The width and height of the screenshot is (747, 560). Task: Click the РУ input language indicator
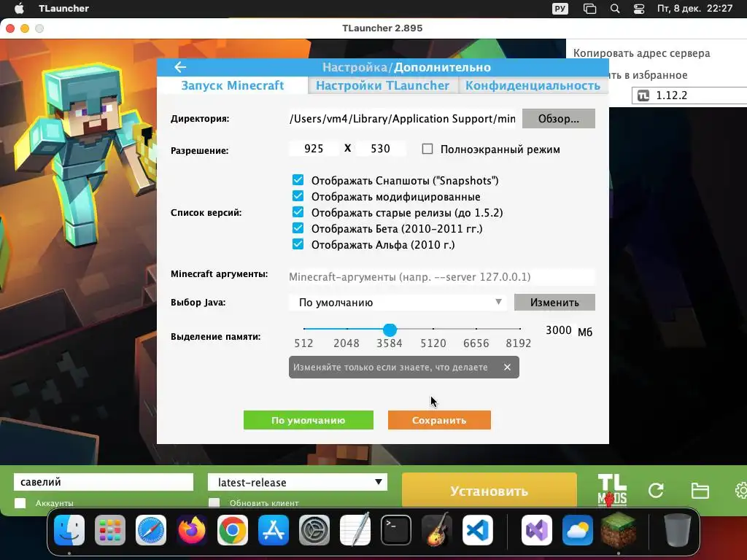click(560, 9)
